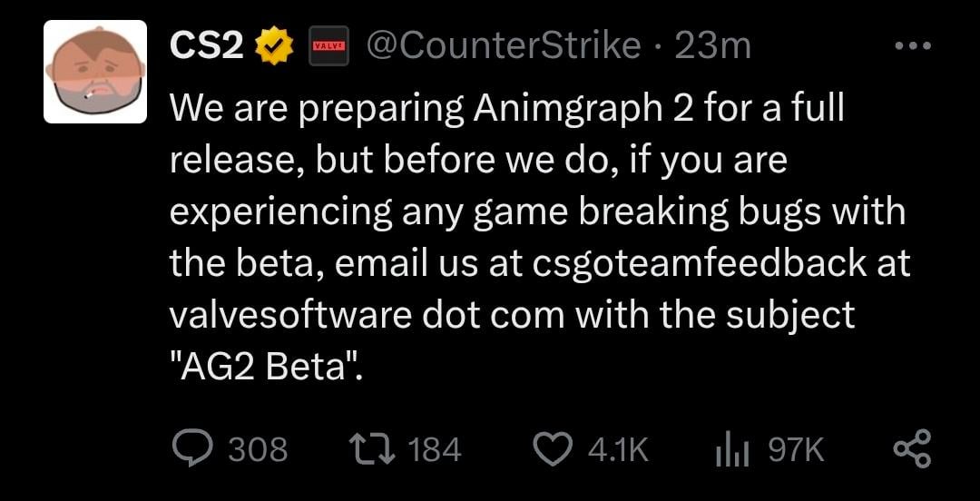Screen dimensions: 980x501
Task: Click the 308 replies count
Action: [x=258, y=449]
